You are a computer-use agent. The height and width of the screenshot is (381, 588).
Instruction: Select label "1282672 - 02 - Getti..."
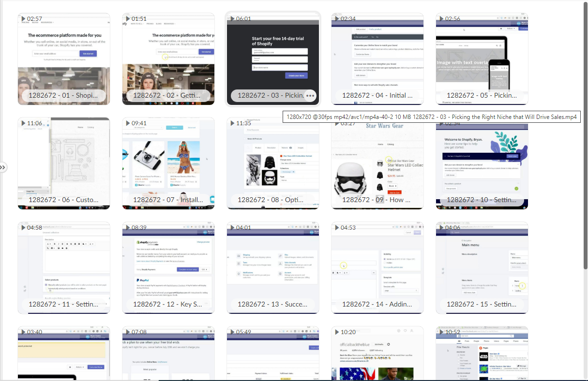(x=168, y=96)
